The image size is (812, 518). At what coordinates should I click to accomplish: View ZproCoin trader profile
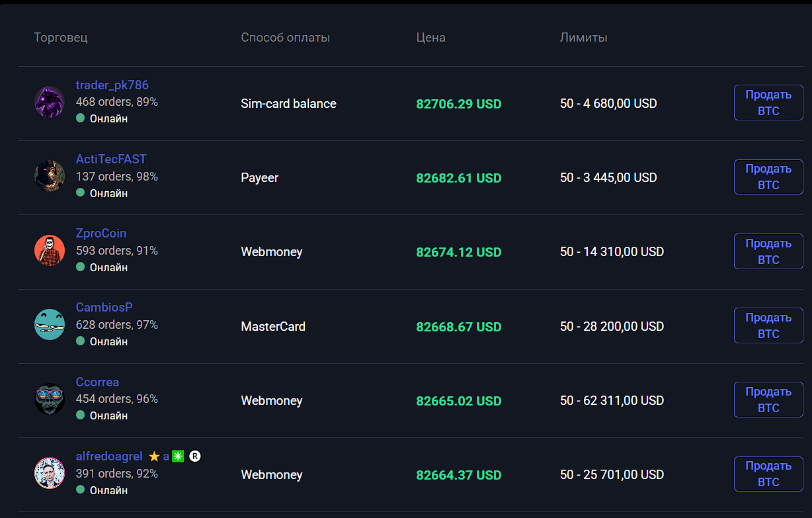click(x=101, y=234)
